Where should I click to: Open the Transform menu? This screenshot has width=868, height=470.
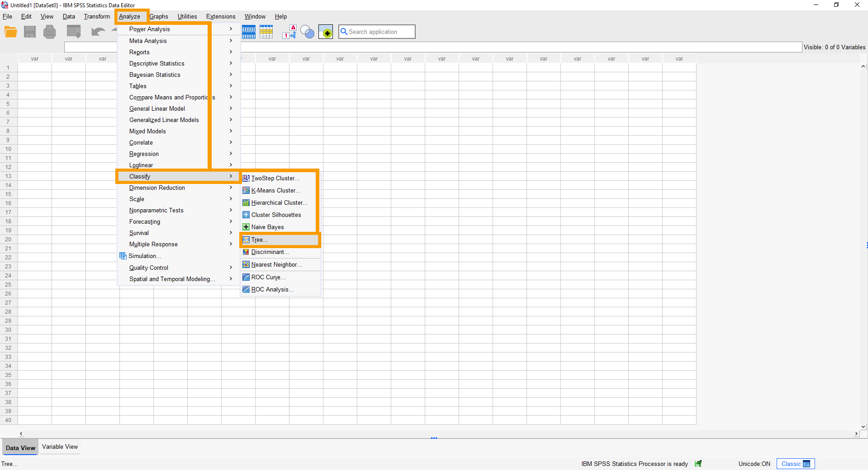pyautogui.click(x=97, y=16)
